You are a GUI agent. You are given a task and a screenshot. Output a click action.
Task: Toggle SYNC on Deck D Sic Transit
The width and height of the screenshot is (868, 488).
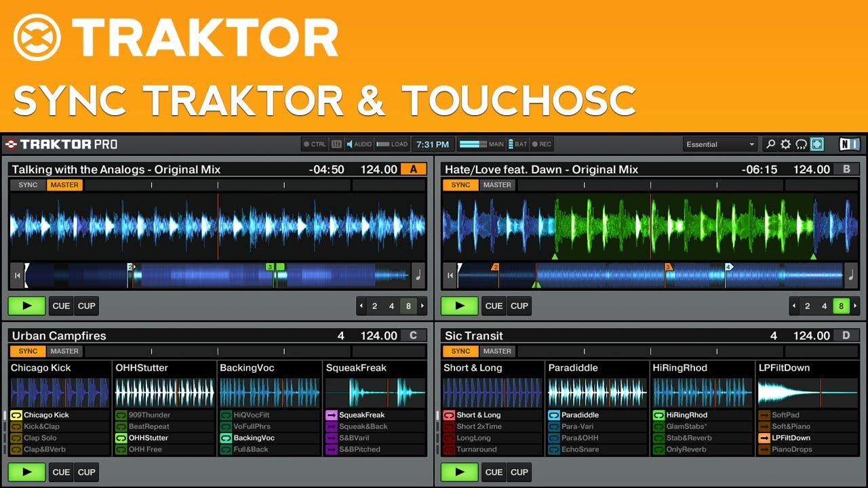tap(460, 351)
